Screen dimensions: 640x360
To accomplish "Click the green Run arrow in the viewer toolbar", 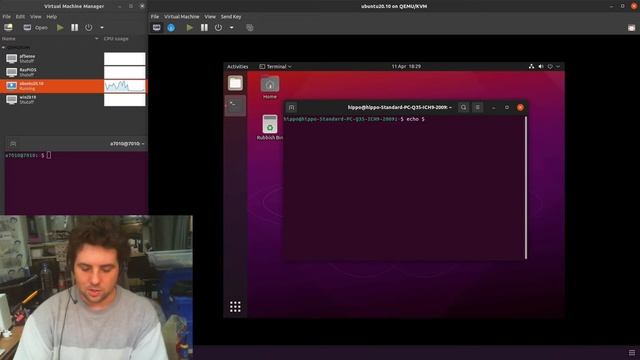I will (x=189, y=27).
